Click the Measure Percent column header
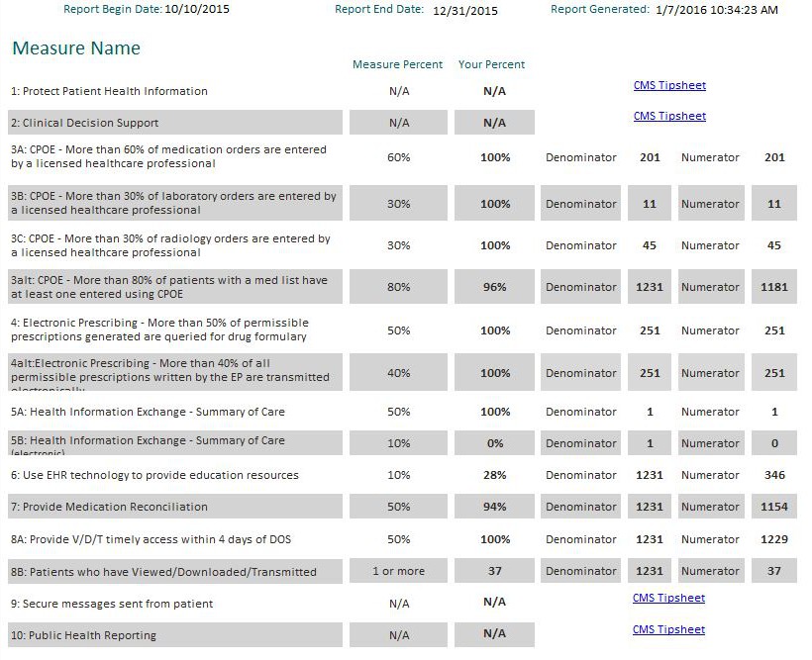 (x=397, y=64)
